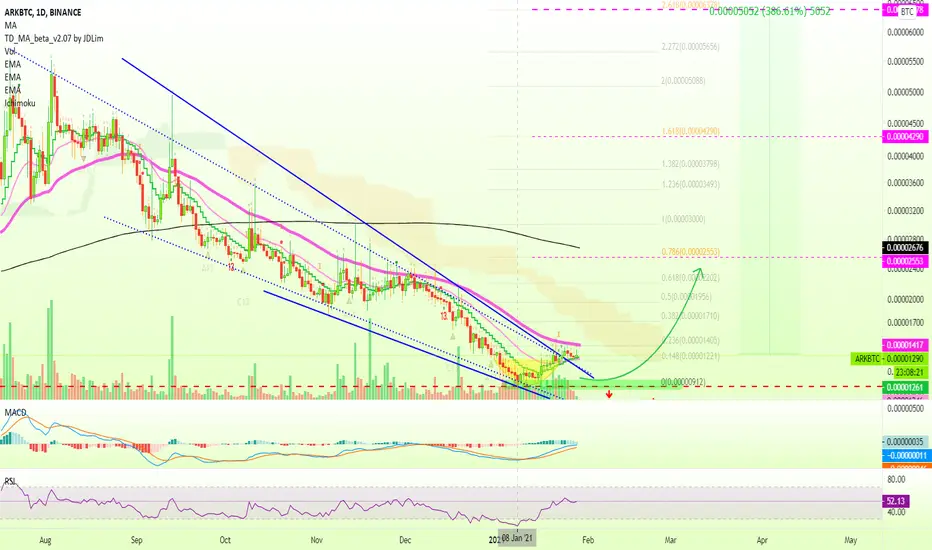Click the 0.00005500 price axis tick
This screenshot has width=932, height=550.
[x=906, y=61]
